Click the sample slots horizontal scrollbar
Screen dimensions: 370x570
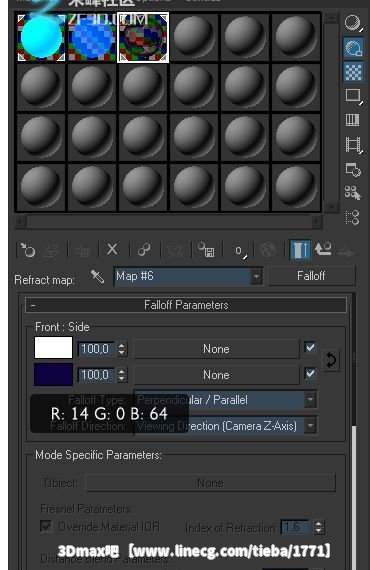(x=169, y=221)
